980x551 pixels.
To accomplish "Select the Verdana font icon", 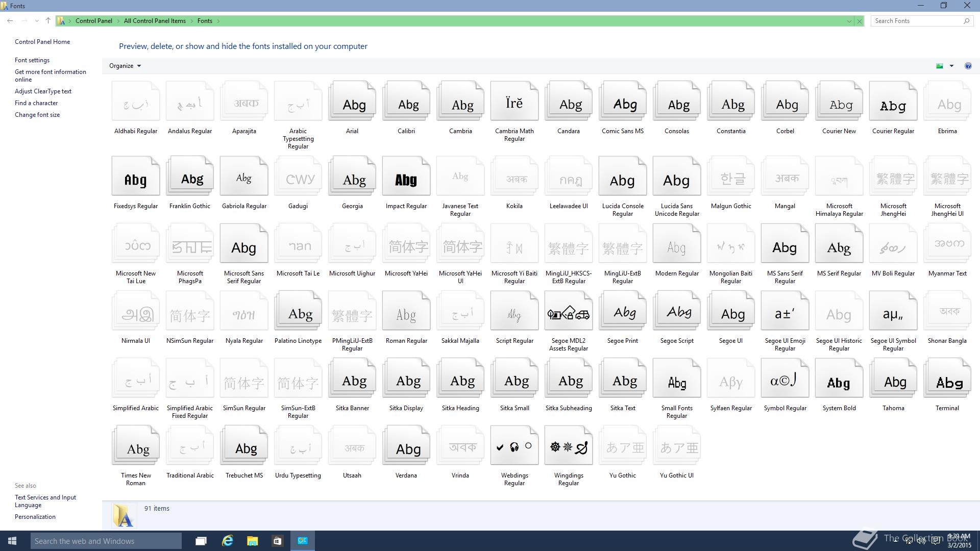I will [406, 445].
